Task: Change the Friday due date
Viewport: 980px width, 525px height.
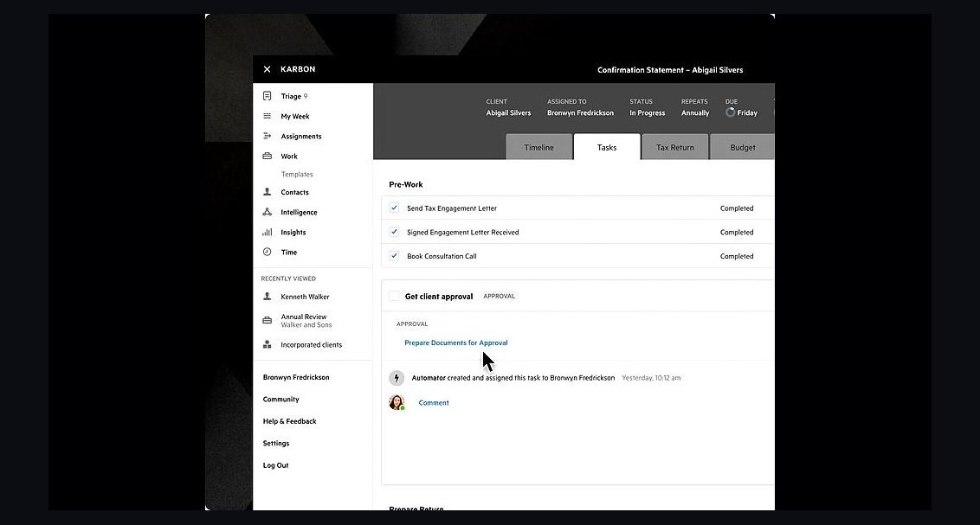Action: (x=747, y=113)
